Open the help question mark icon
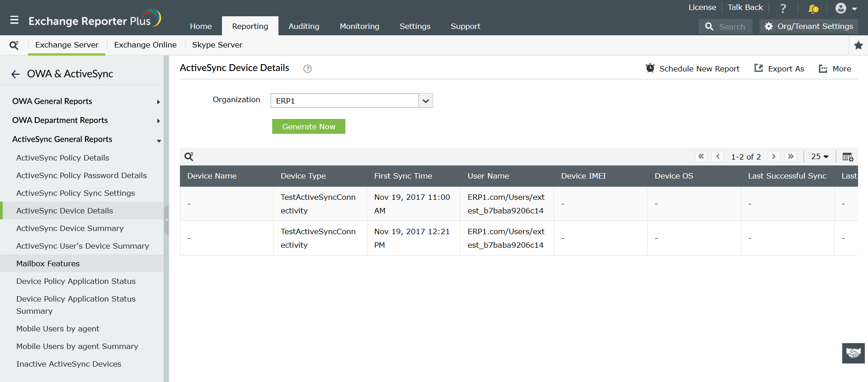 (783, 8)
